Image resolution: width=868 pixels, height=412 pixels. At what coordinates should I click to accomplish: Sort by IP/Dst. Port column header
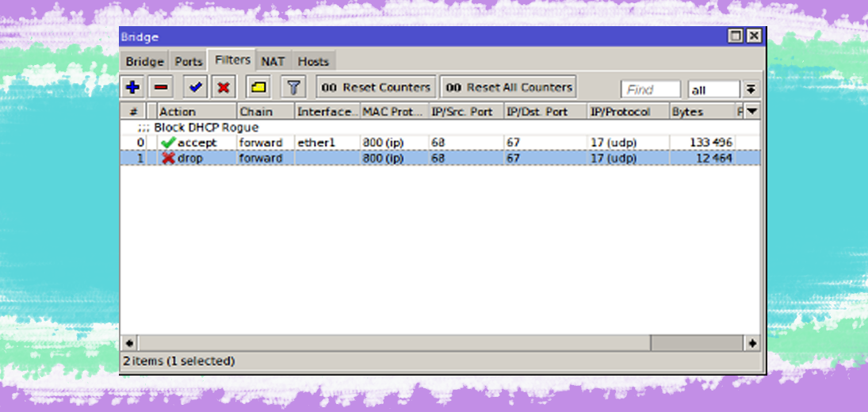pyautogui.click(x=545, y=112)
